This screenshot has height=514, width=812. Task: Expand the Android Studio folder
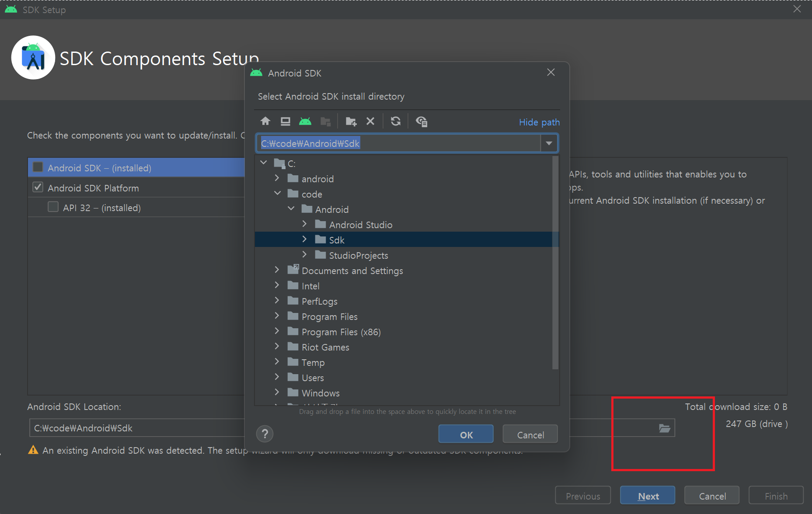point(305,224)
